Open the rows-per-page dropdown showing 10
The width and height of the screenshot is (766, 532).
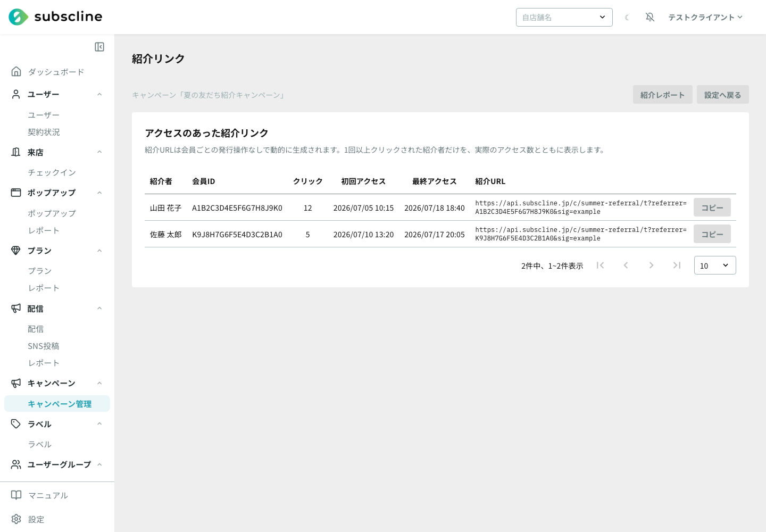[x=715, y=265]
